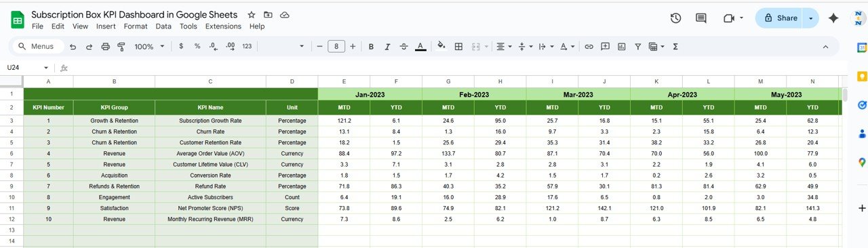Expand the 100% zoom dropdown
868x248 pixels.
(x=149, y=46)
